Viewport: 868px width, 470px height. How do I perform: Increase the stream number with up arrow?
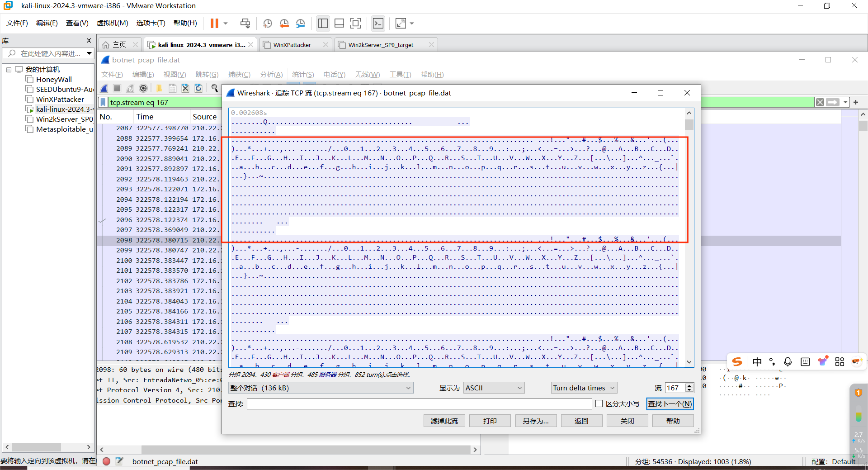pyautogui.click(x=689, y=385)
